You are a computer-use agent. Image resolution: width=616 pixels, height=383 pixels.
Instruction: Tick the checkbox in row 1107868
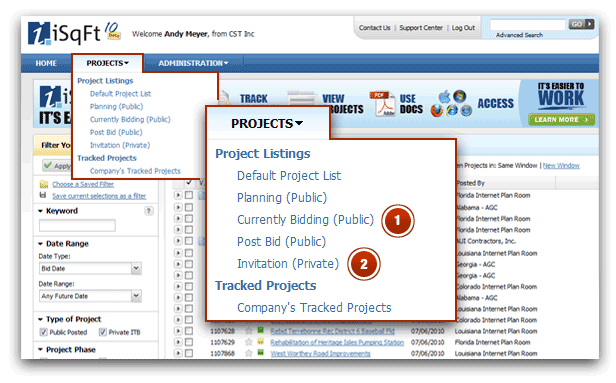(x=189, y=353)
